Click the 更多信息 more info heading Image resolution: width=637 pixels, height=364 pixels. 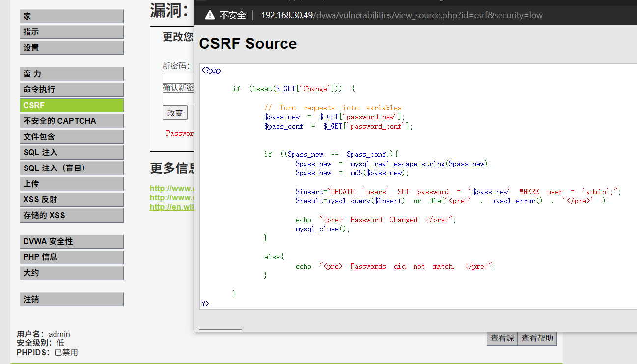pyautogui.click(x=172, y=168)
